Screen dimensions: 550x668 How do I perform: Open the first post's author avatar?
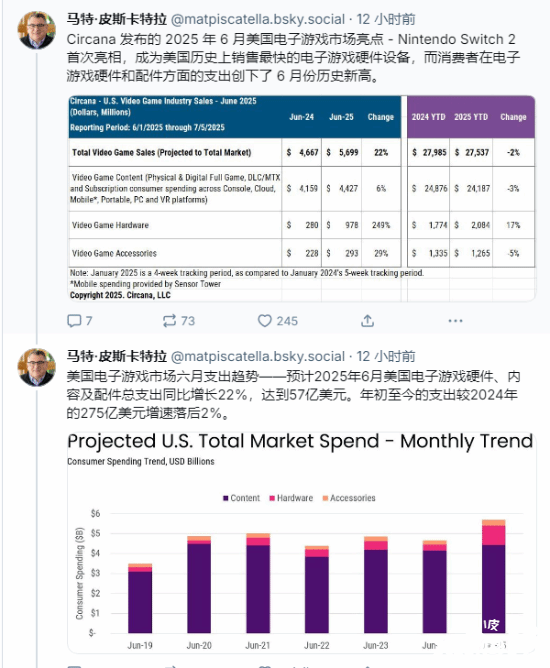(x=36, y=30)
